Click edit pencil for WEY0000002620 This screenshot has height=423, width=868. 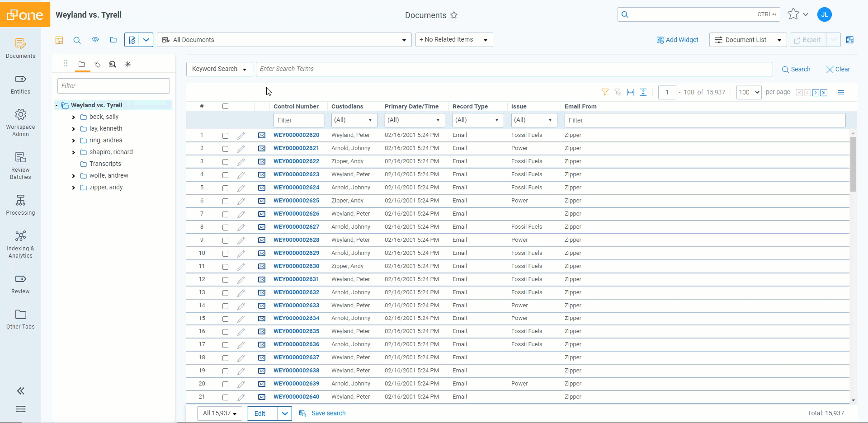tap(241, 136)
